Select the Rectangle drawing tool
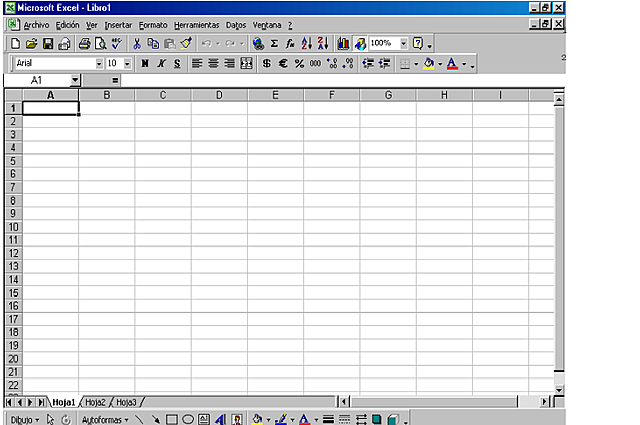This screenshot has width=640, height=425. pyautogui.click(x=172, y=419)
